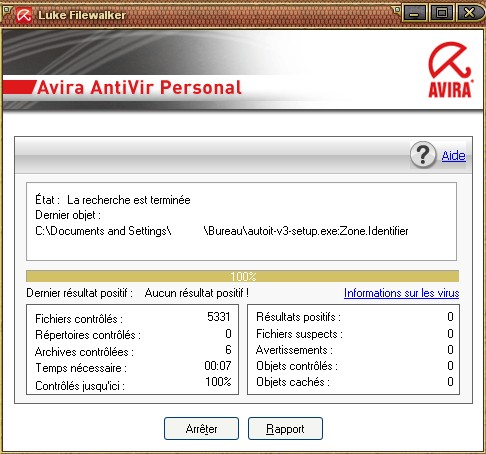Open the Aide help link
The height and width of the screenshot is (454, 486).
[x=453, y=156]
